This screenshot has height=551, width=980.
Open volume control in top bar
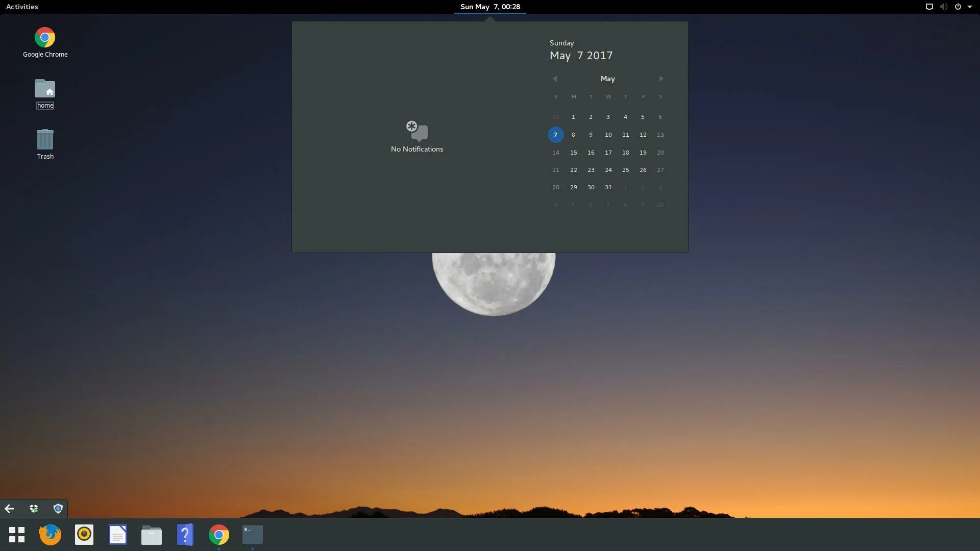coord(944,7)
